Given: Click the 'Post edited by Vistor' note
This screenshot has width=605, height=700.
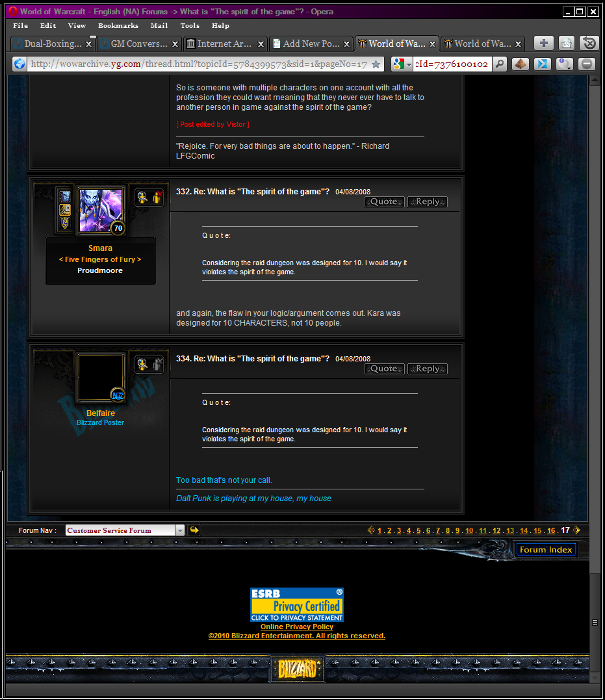Looking at the screenshot, I should pyautogui.click(x=212, y=125).
